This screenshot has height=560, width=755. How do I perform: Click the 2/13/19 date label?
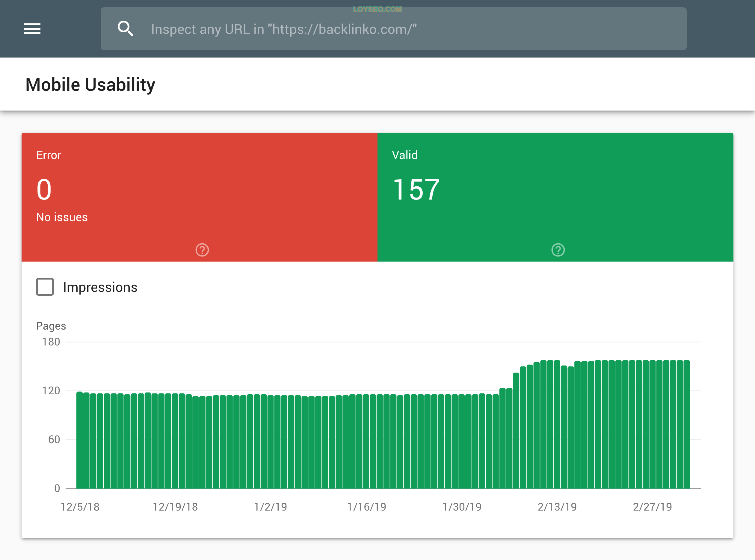coord(557,507)
